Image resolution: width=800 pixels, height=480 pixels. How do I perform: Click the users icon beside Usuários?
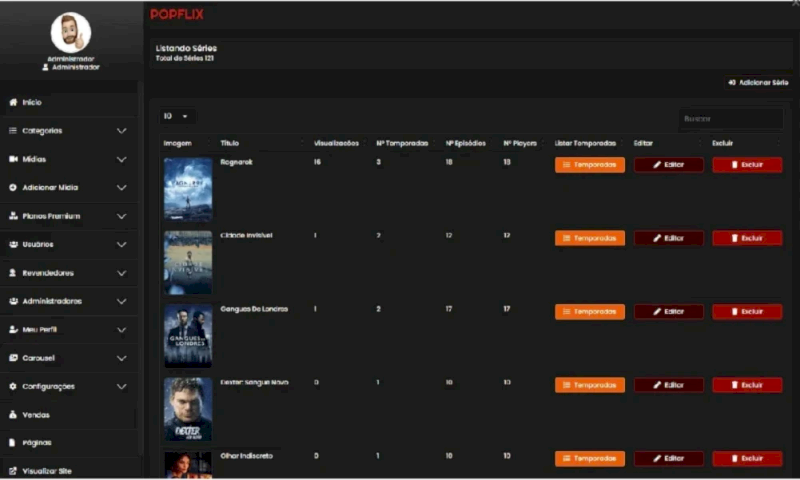click(x=13, y=244)
